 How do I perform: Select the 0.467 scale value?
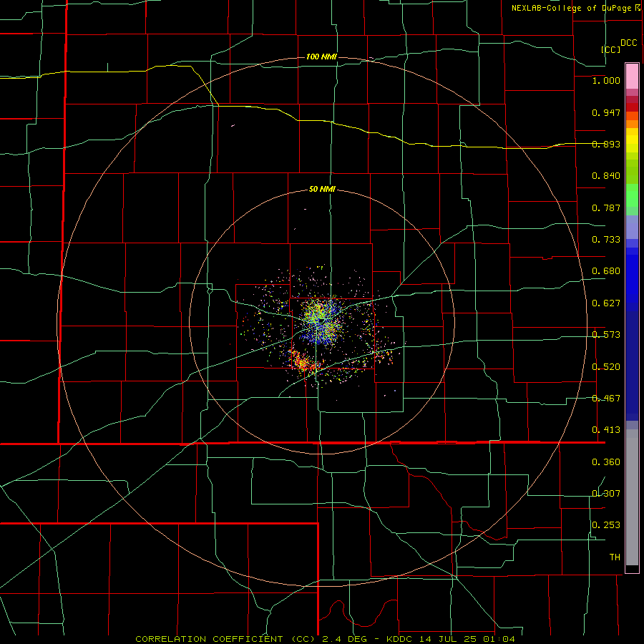click(606, 399)
